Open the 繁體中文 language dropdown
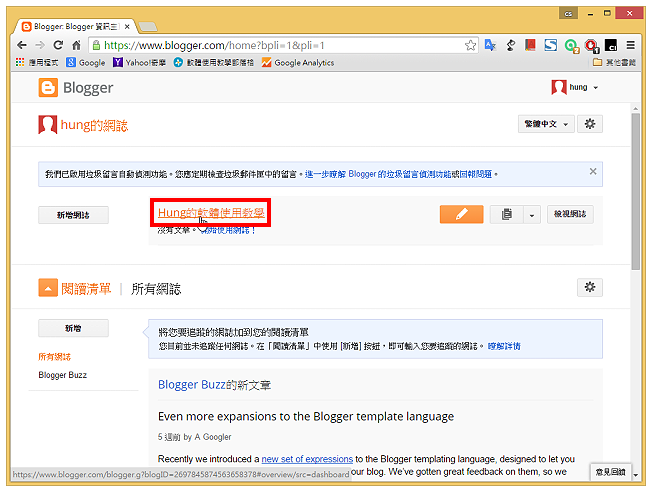This screenshot has width=652, height=490. (546, 124)
